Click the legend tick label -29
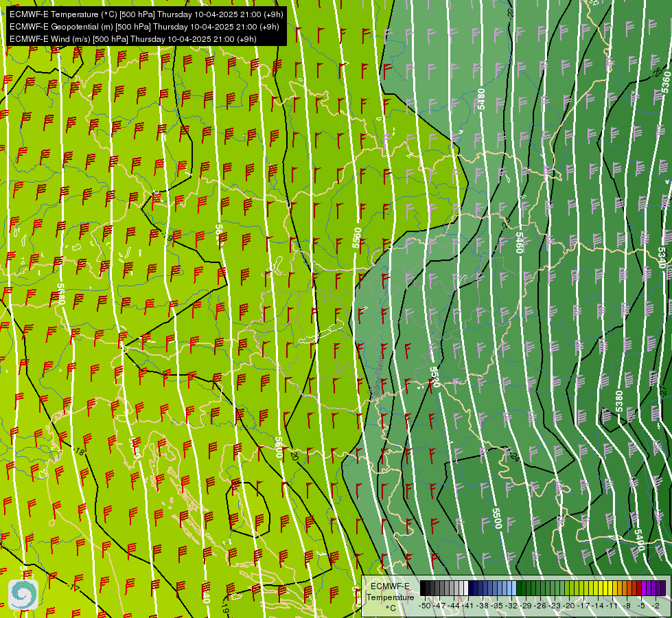Image resolution: width=672 pixels, height=618 pixels. tap(526, 606)
